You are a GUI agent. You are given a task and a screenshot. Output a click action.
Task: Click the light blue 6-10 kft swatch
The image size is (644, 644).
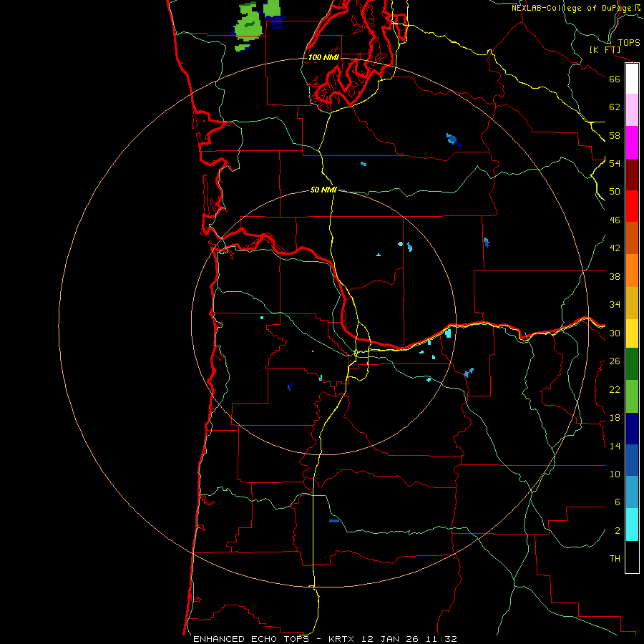pos(632,492)
